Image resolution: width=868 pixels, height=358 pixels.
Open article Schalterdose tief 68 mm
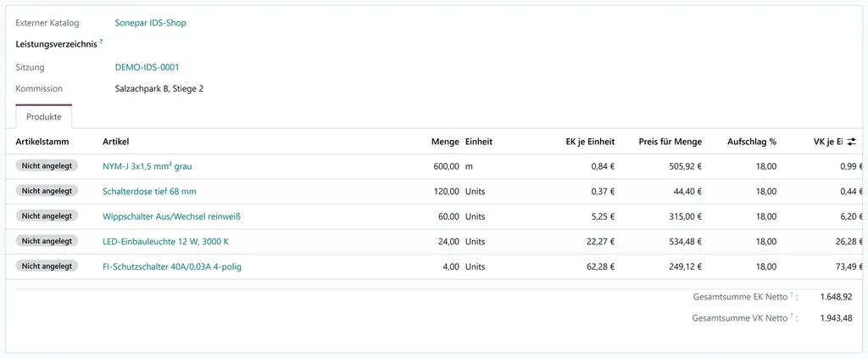[x=149, y=191]
